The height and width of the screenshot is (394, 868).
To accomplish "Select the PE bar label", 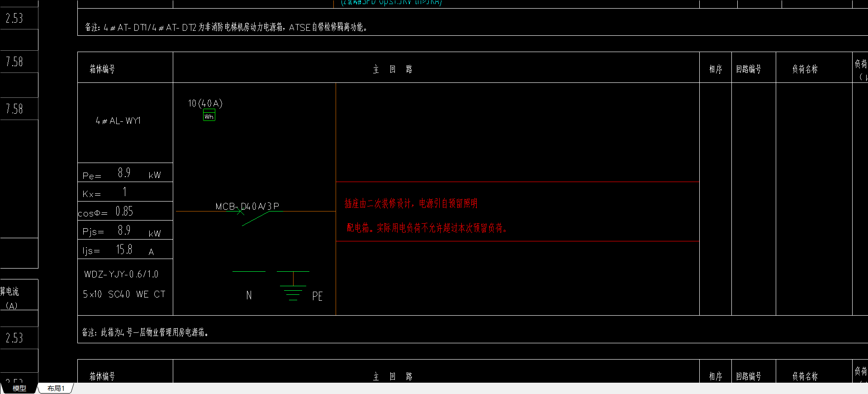I will click(x=318, y=296).
